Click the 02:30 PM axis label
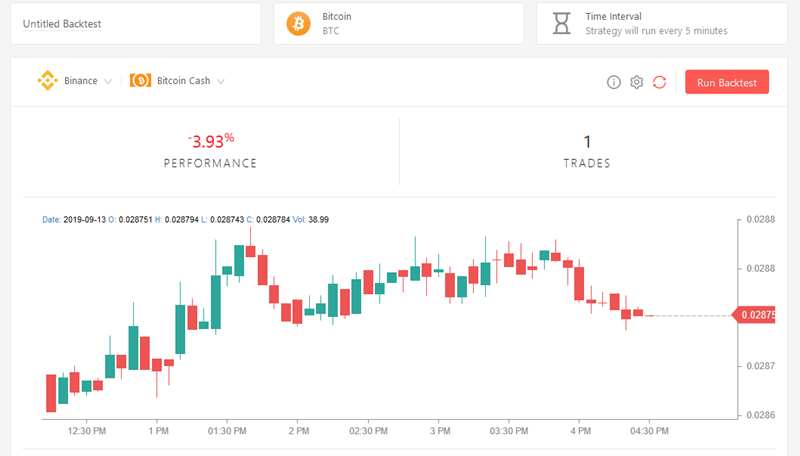 (368, 431)
